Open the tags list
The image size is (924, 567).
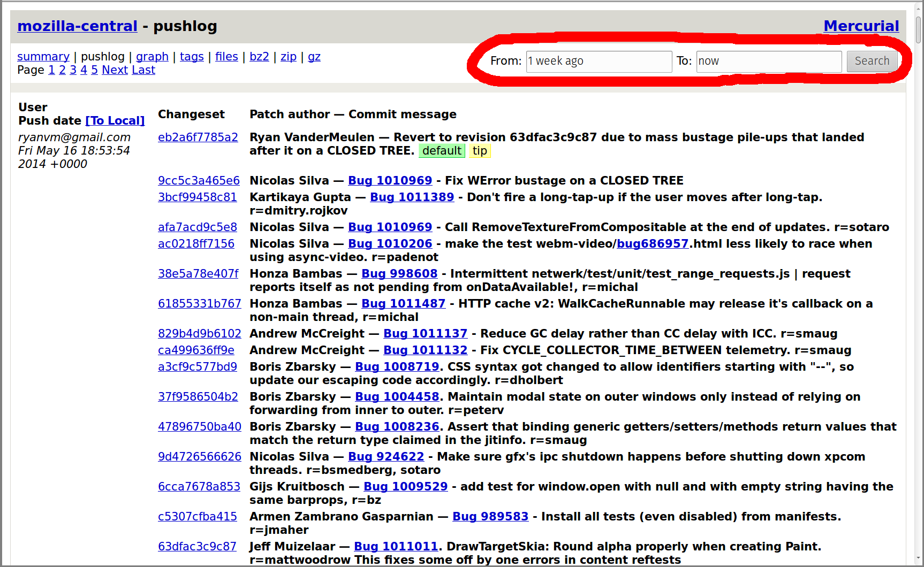coord(192,57)
